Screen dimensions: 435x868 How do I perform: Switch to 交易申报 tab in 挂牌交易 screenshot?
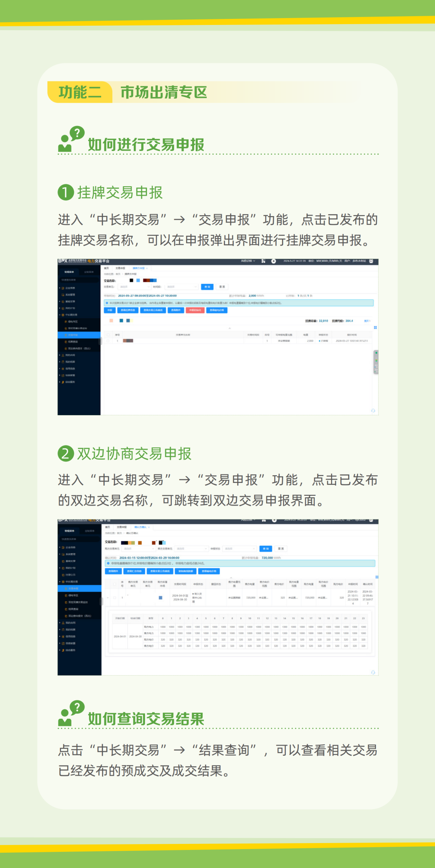point(120,268)
